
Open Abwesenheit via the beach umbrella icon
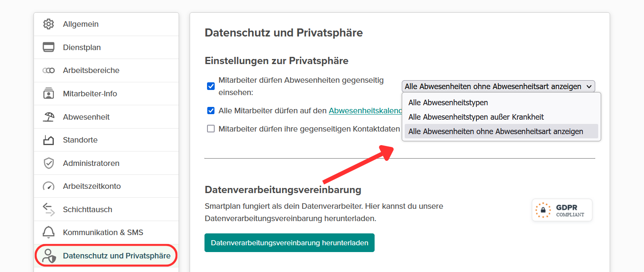click(x=49, y=117)
